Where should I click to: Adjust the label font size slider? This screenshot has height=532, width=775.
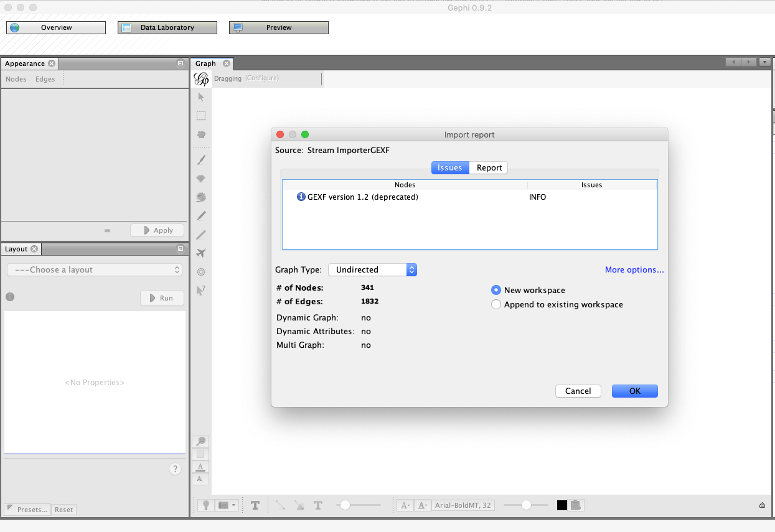pos(526,505)
